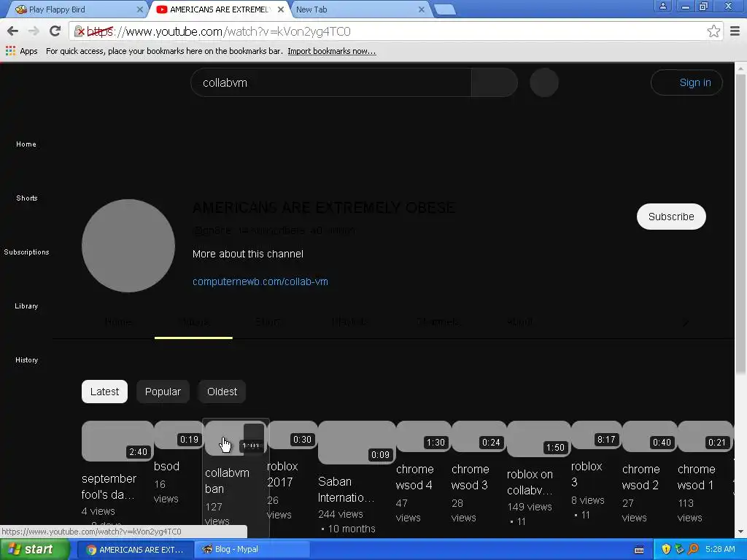This screenshot has height=560, width=747.
Task: Open the chrome wsod 2 thumbnail (0:40)
Action: click(x=649, y=436)
